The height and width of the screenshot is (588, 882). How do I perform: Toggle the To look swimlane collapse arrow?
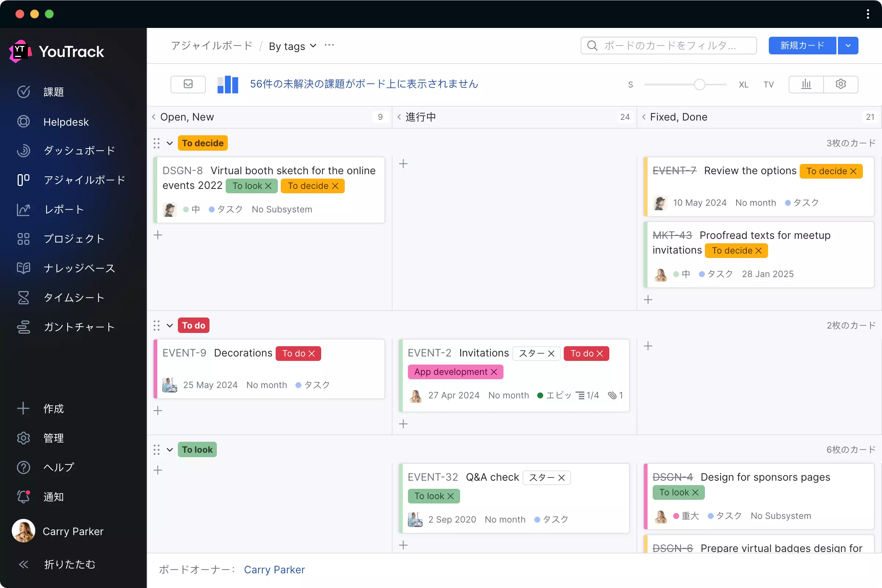tap(170, 449)
